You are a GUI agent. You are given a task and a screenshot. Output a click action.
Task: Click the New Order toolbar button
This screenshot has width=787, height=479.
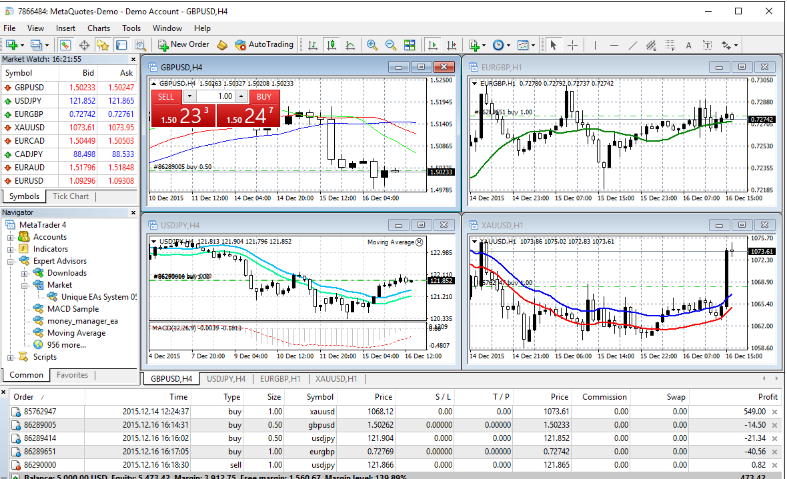point(183,45)
